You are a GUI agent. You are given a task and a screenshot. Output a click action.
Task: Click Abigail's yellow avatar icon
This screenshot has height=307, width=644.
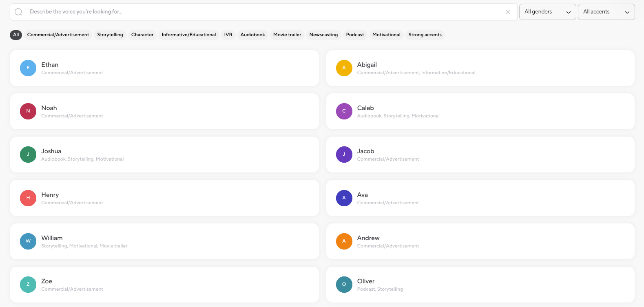point(344,68)
